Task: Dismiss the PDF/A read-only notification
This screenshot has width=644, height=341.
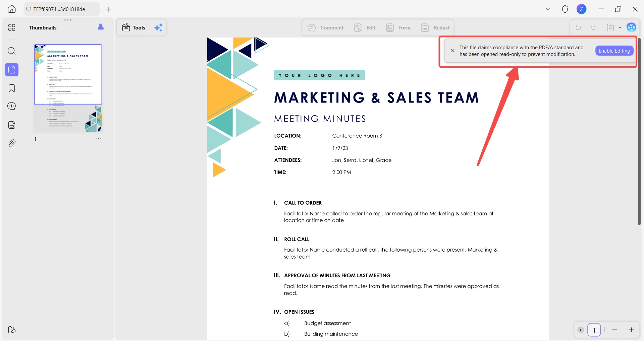Action: pos(452,51)
